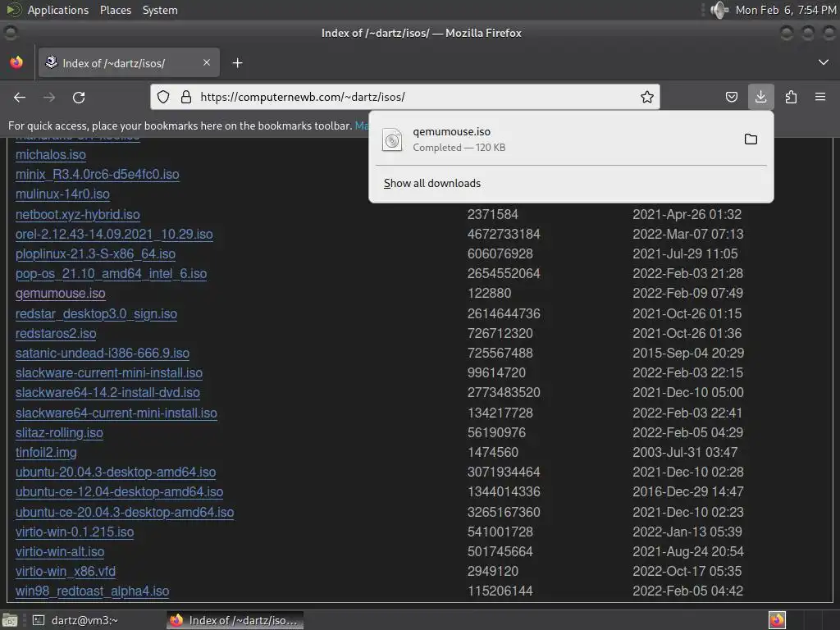840x630 pixels.
Task: Click redstaros2.iso link
Action: 56,333
